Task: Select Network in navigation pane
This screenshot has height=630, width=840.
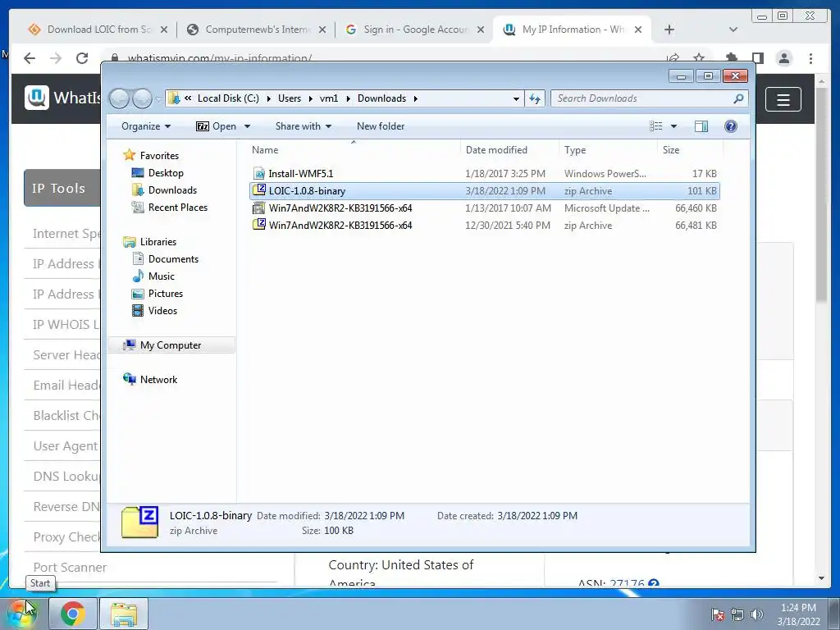Action: pos(158,379)
